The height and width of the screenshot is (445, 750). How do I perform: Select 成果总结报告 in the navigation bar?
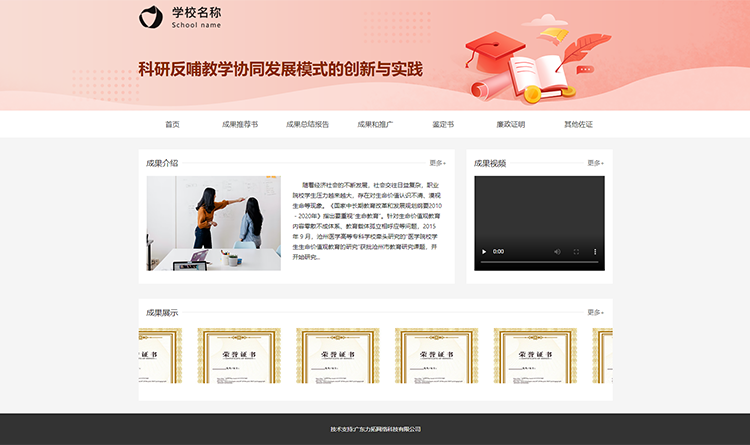tap(307, 125)
